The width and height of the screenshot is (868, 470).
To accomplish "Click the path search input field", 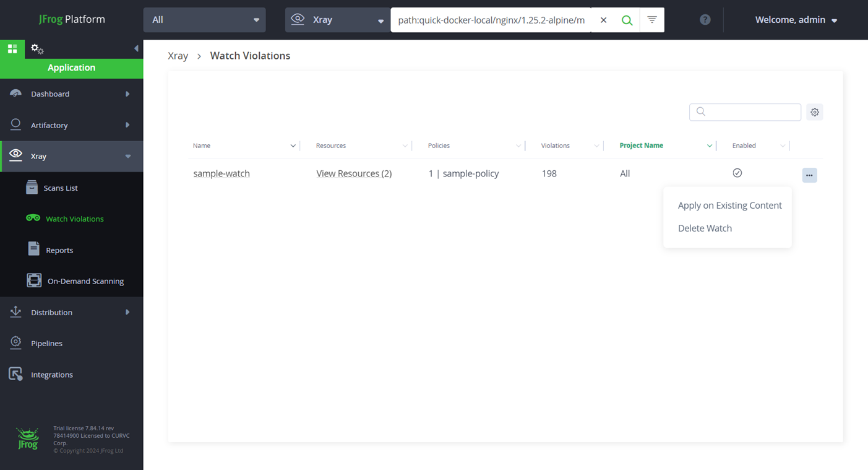I will tap(491, 20).
